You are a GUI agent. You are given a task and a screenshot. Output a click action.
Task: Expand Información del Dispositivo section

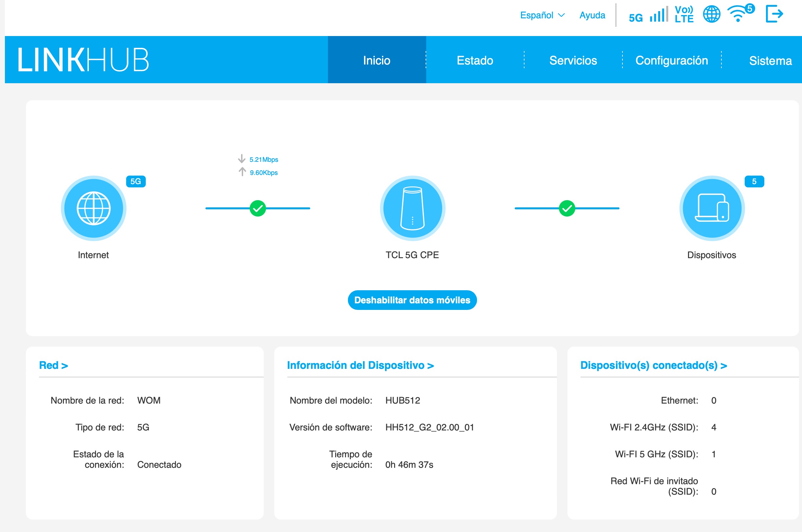360,365
